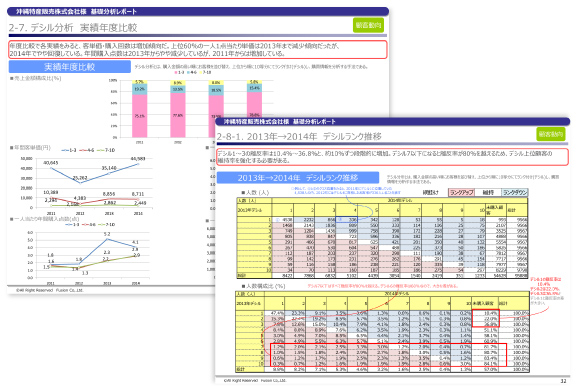Click the 40,645 data point on the unit price chart
The height and width of the screenshot is (386, 580).
51,168
